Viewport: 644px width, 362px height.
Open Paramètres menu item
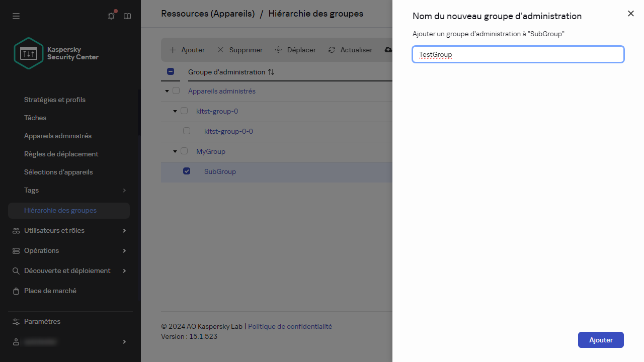pos(42,321)
